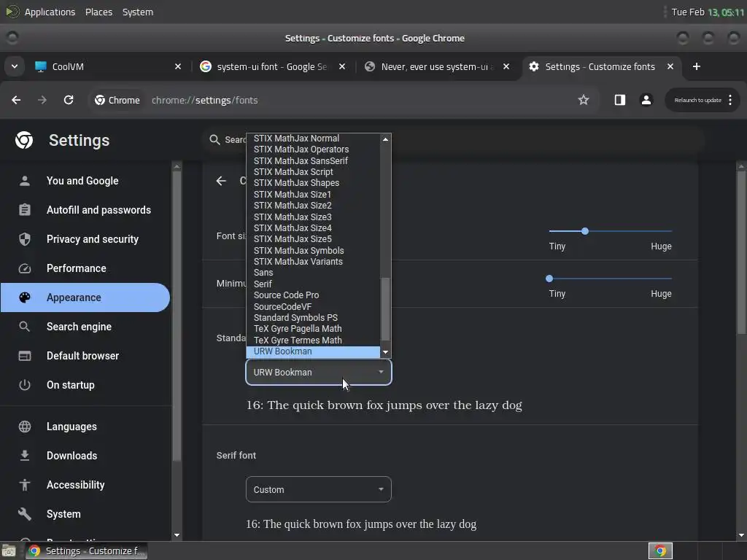Viewport: 747px width, 560px height.
Task: Open the Applications menu in top panel
Action: (50, 12)
